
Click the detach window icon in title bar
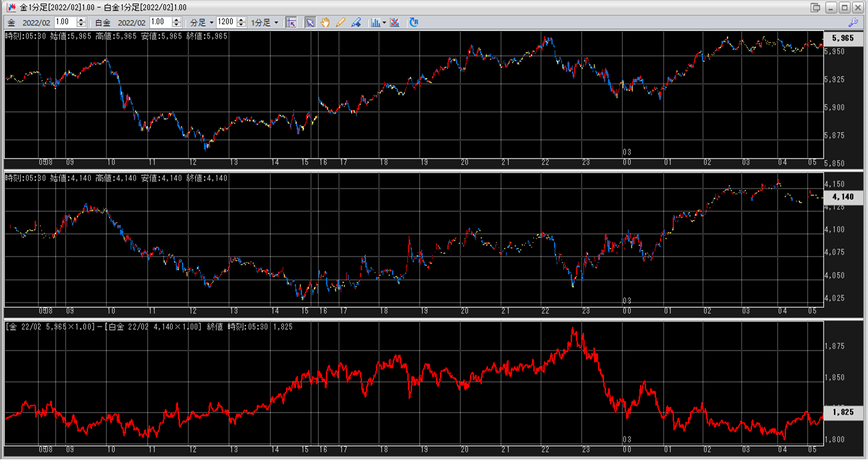815,7
